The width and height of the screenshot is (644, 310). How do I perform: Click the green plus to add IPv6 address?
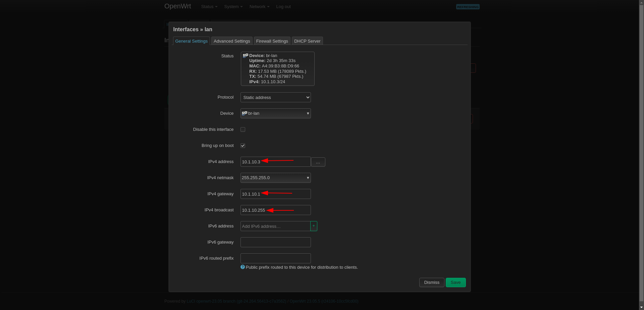point(314,226)
